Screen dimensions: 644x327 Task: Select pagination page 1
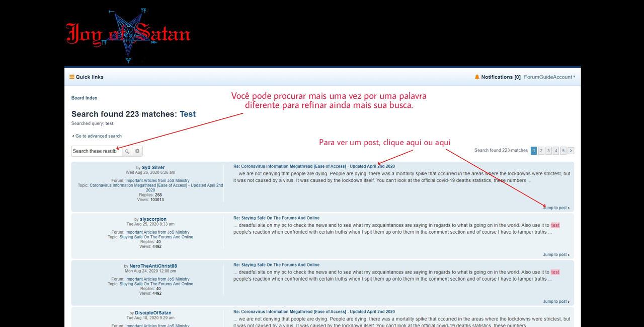(534, 151)
